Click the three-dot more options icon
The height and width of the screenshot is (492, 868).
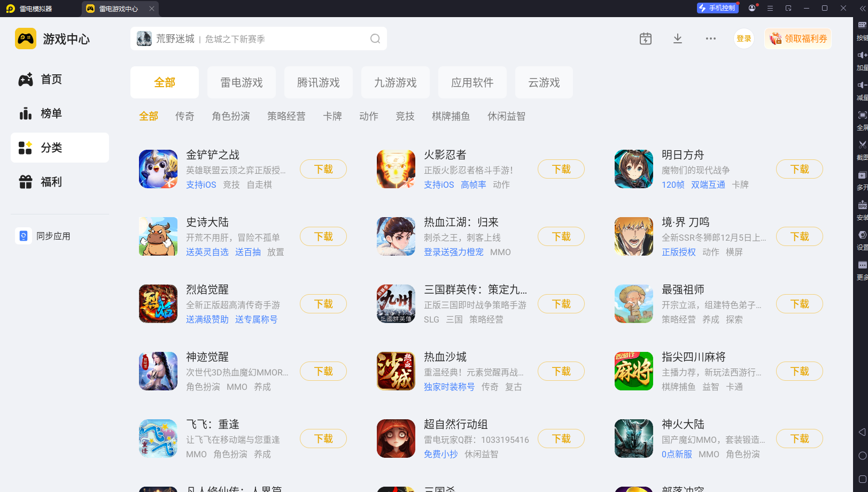click(x=710, y=39)
